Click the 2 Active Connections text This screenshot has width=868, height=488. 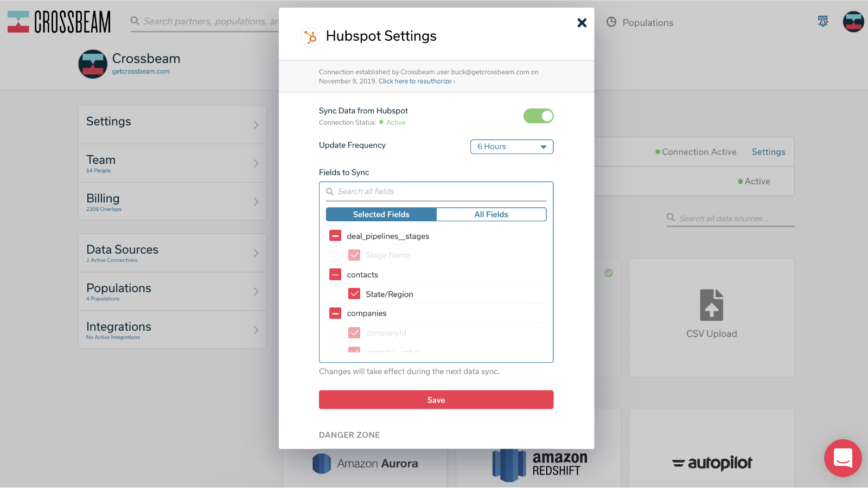(x=112, y=260)
